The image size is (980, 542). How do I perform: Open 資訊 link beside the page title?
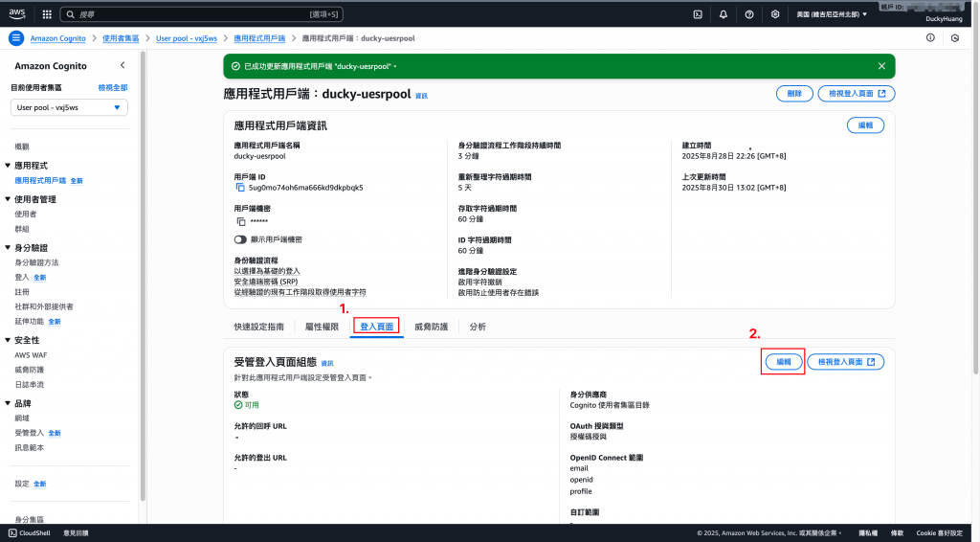[x=422, y=96]
